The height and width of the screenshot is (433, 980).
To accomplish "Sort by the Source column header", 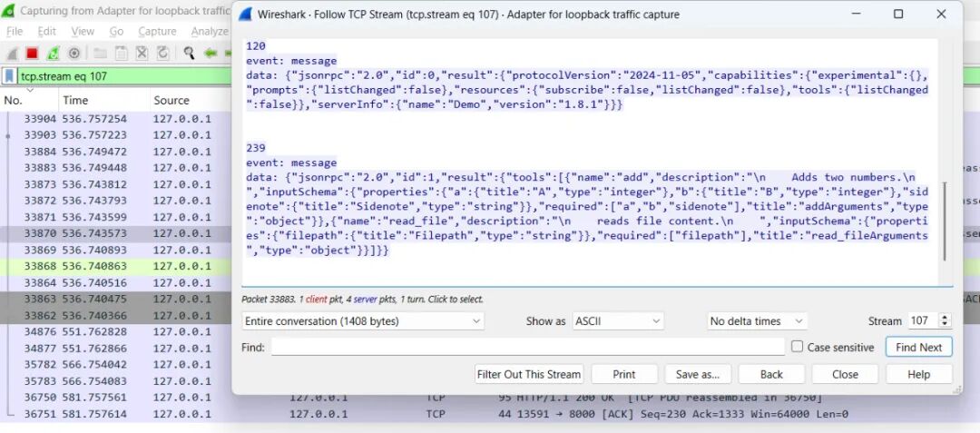I will 190,100.
